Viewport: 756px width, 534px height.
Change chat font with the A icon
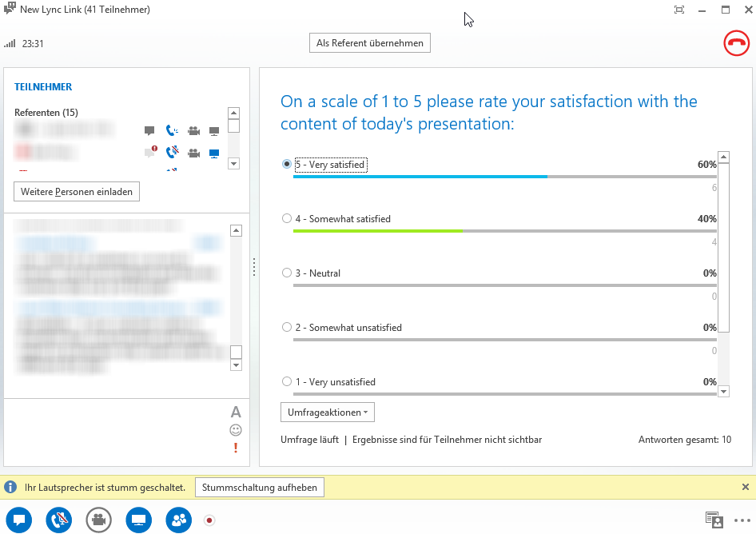236,412
